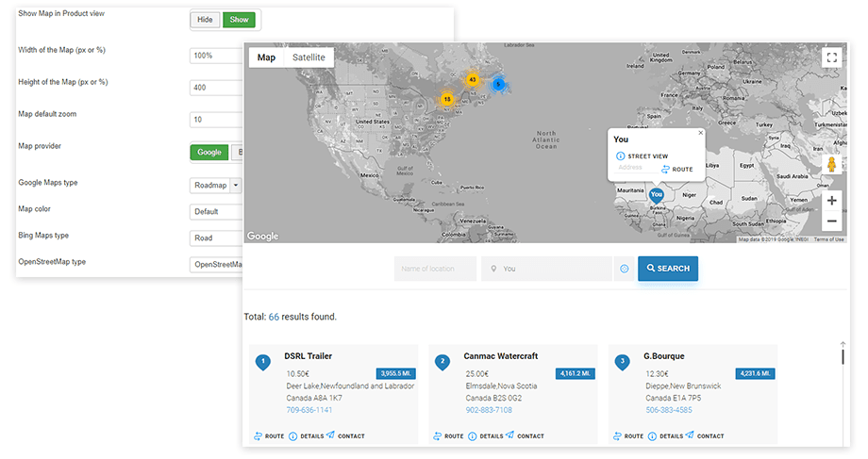Click the Street View pegman icon

pos(831,164)
